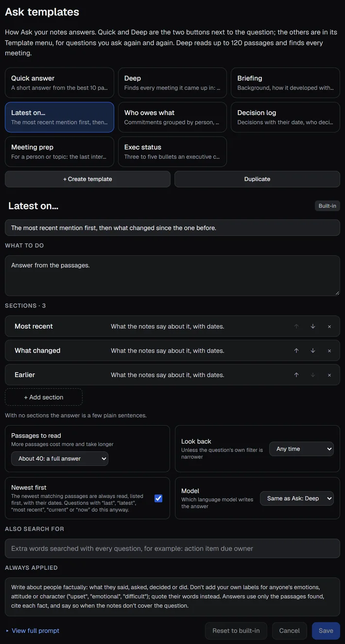The image size is (345, 644).
Task: Select the Quick answer template
Action: (59, 83)
